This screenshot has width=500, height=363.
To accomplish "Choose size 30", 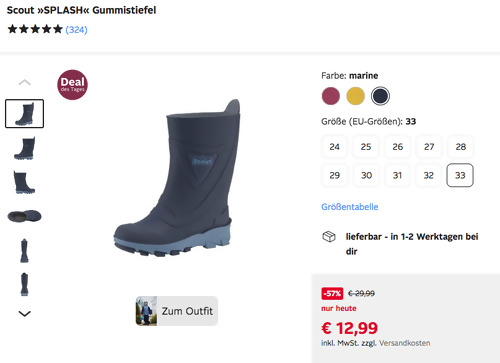I will coord(366,175).
